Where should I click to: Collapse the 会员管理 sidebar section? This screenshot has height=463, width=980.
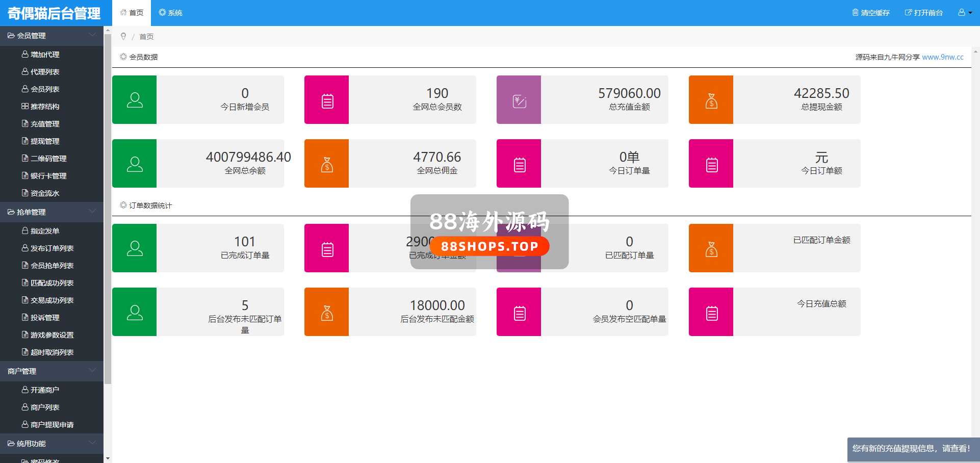(51, 36)
